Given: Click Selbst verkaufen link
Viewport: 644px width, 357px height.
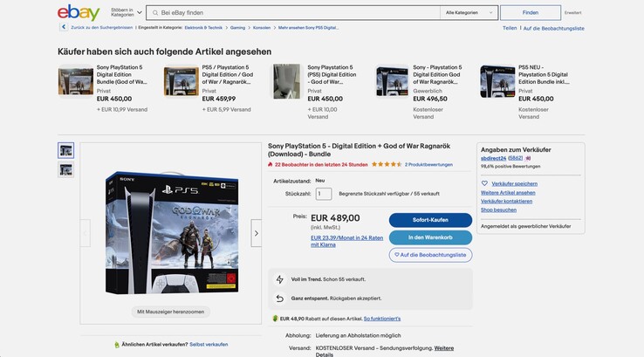Looking at the screenshot, I should (209, 344).
